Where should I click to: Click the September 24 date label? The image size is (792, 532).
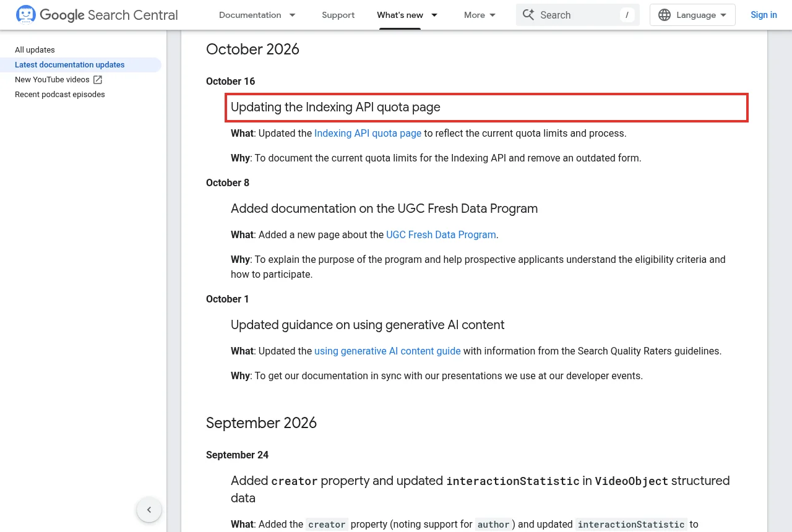(237, 455)
